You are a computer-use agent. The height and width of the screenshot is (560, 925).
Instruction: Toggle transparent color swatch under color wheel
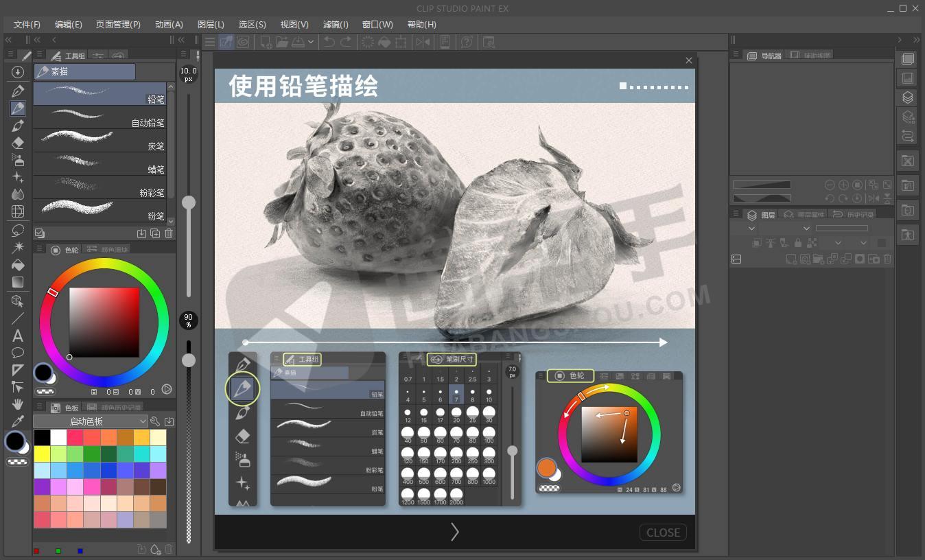[x=46, y=391]
